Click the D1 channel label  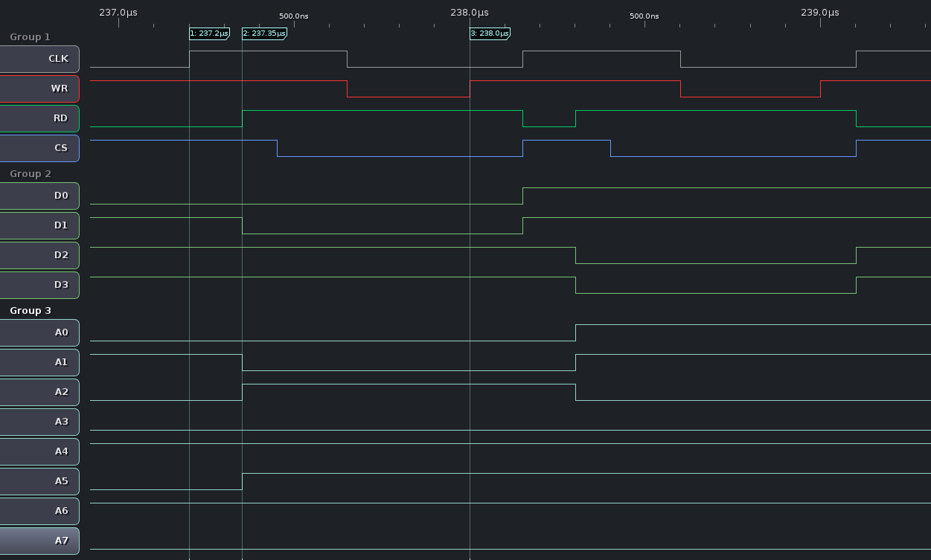tap(39, 225)
